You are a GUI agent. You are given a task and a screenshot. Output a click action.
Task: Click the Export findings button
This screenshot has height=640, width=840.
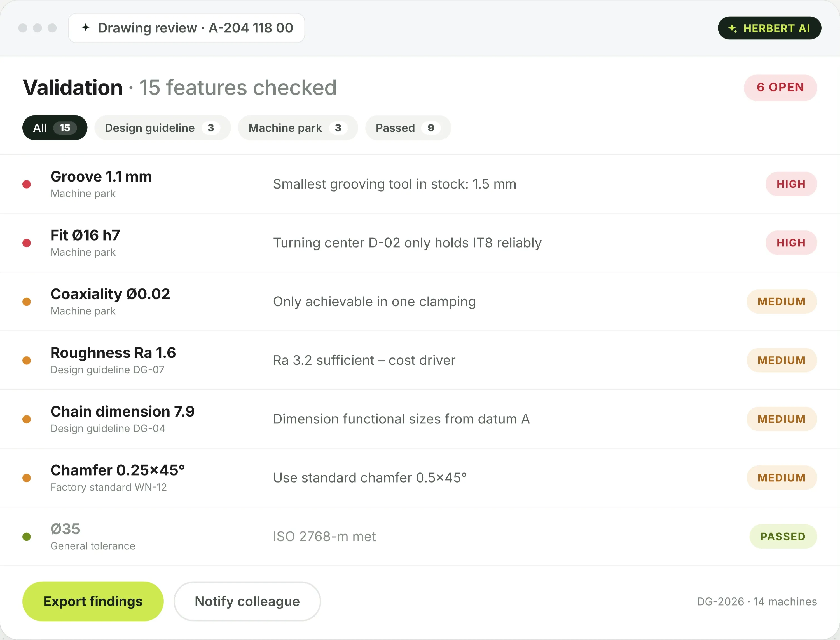[93, 601]
